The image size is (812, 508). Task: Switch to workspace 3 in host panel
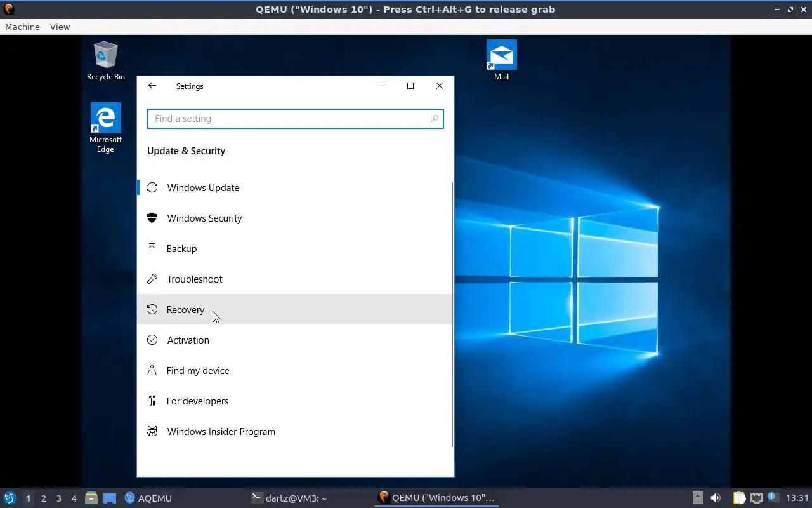pyautogui.click(x=58, y=498)
